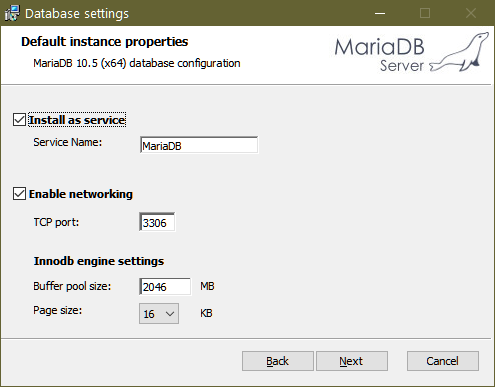
Task: Click the installer icon in title bar
Action: 12,13
